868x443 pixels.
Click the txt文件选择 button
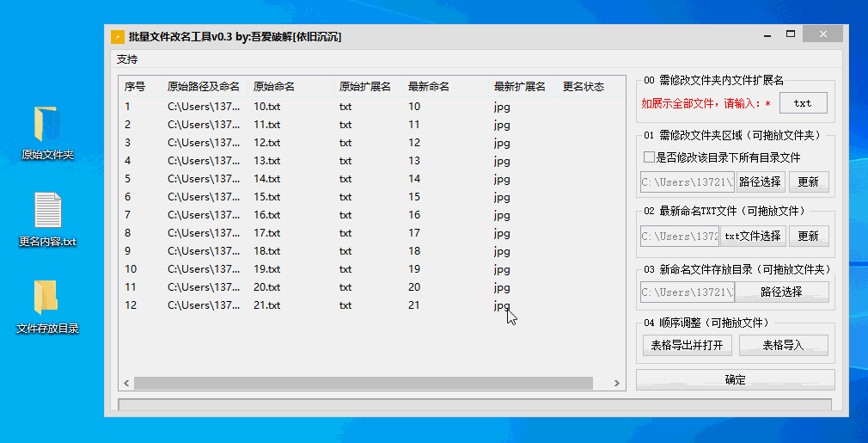pos(752,236)
